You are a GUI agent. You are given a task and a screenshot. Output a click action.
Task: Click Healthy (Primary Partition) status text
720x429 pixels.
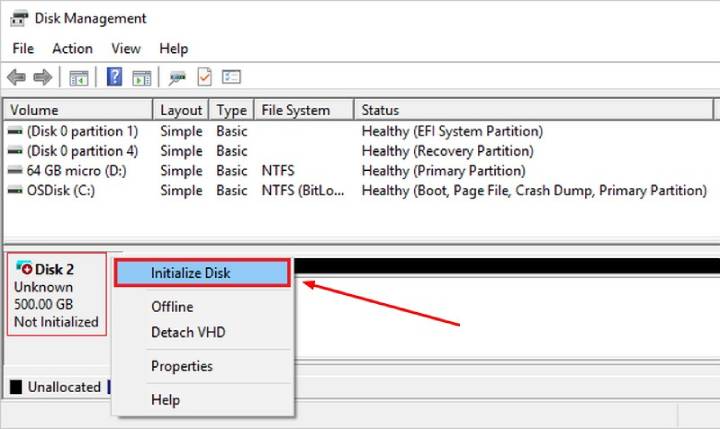click(443, 171)
